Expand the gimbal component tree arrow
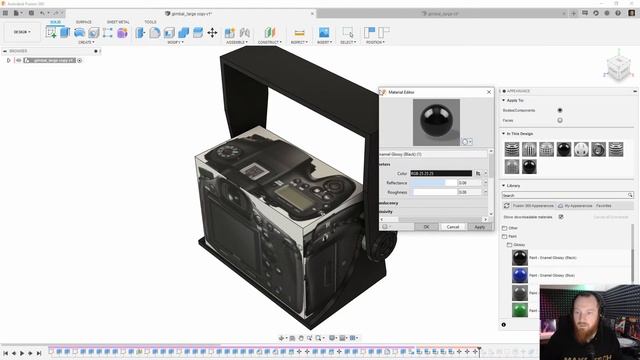640x360 pixels. 9,60
